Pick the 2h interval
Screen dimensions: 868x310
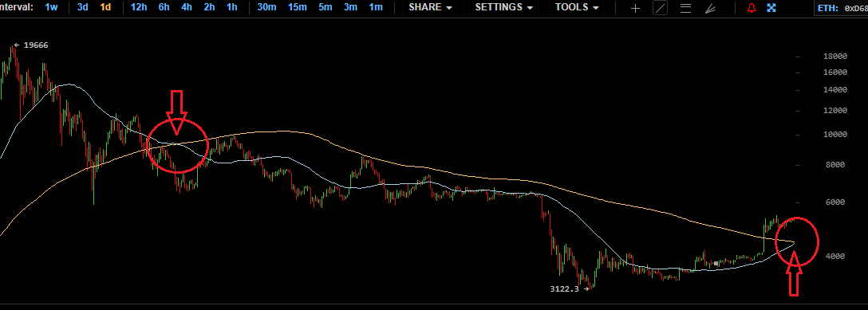(x=209, y=7)
